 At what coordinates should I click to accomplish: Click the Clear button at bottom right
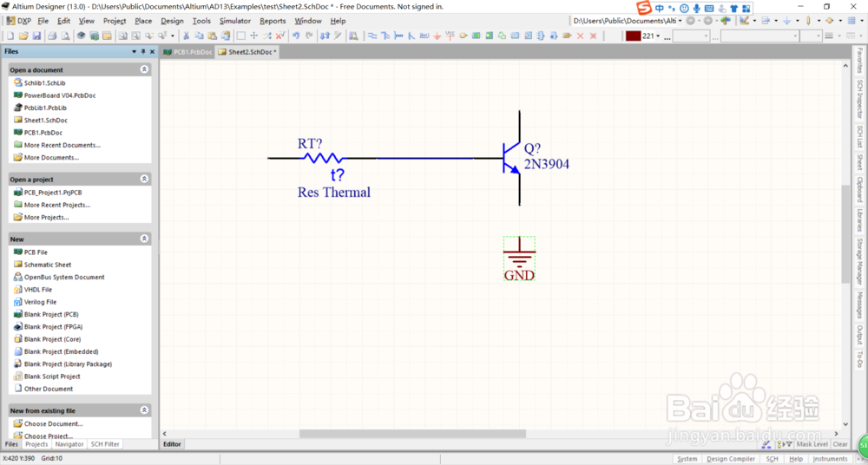pos(839,444)
